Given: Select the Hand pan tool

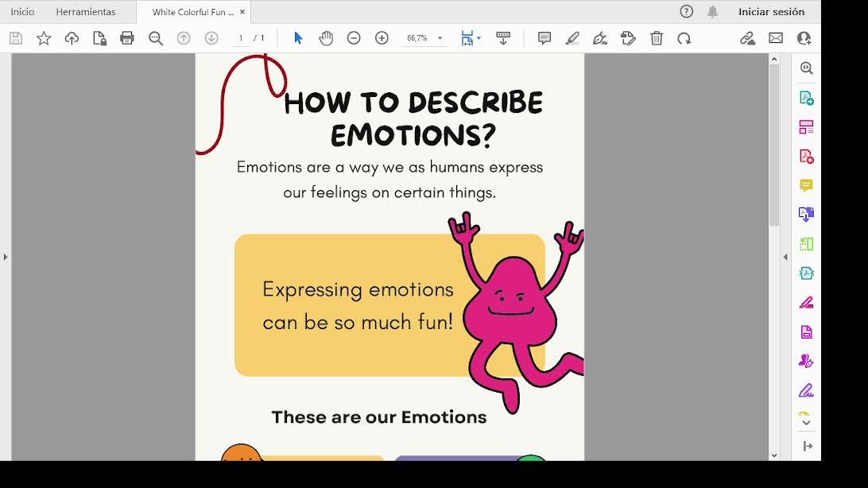Looking at the screenshot, I should (326, 38).
